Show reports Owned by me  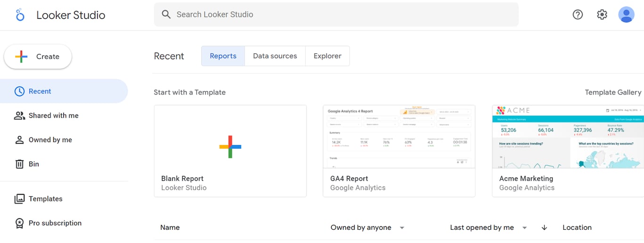pos(64,140)
